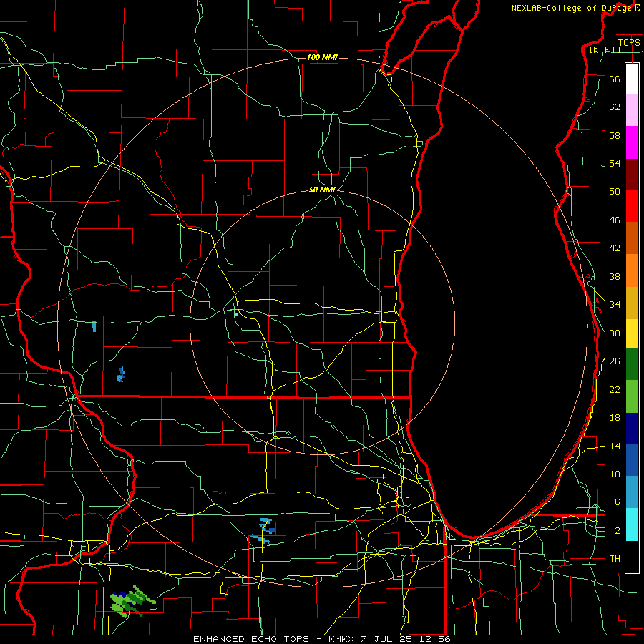Click the gold legend swatch
Image resolution: width=644 pixels, height=644 pixels.
632,303
